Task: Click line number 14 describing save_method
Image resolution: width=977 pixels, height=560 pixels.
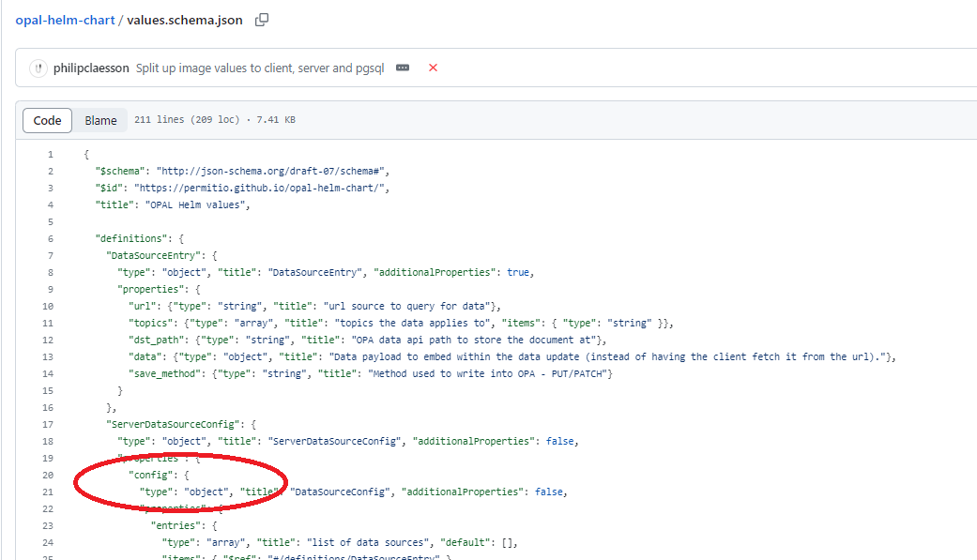Action: (47, 373)
